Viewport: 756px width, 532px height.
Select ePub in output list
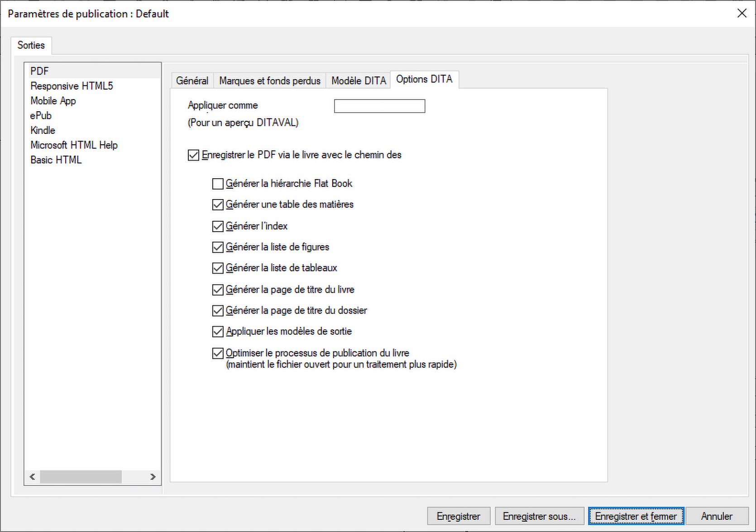[41, 115]
